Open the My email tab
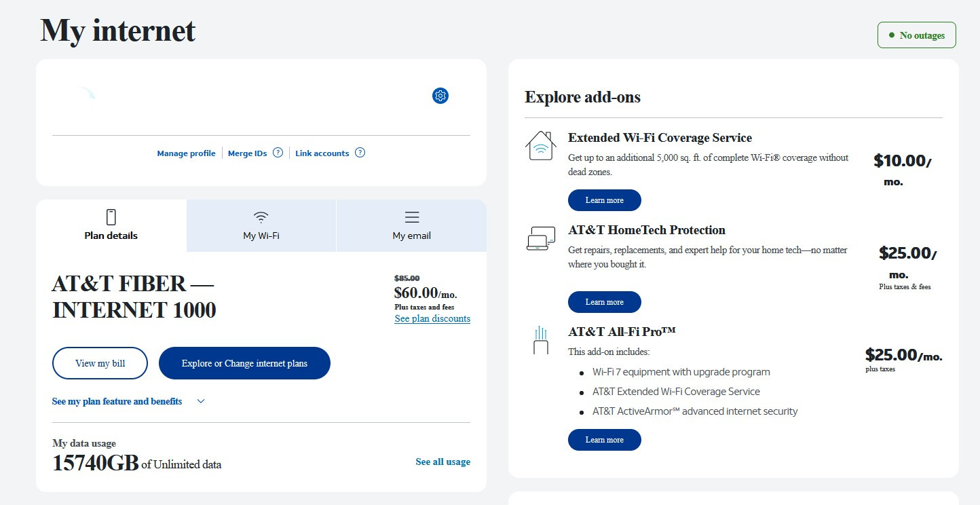This screenshot has height=505, width=980. (412, 226)
